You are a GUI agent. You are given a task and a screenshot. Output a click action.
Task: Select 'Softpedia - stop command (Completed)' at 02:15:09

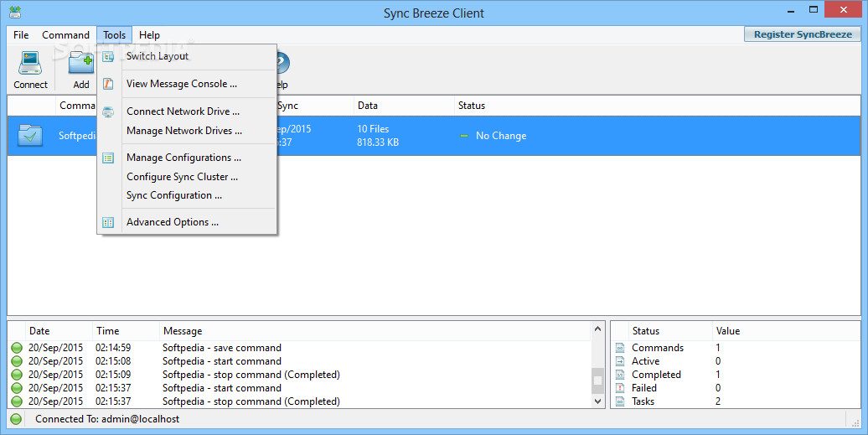[251, 375]
